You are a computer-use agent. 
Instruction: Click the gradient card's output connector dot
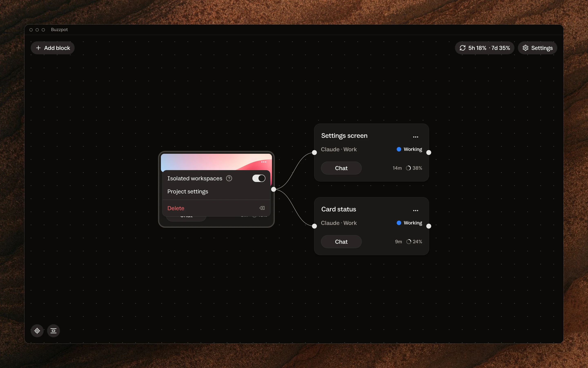274,189
